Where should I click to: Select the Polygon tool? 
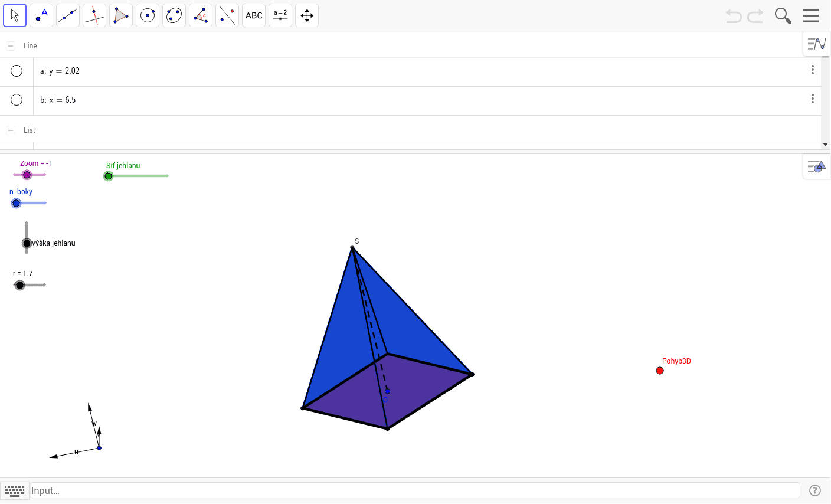(x=121, y=15)
